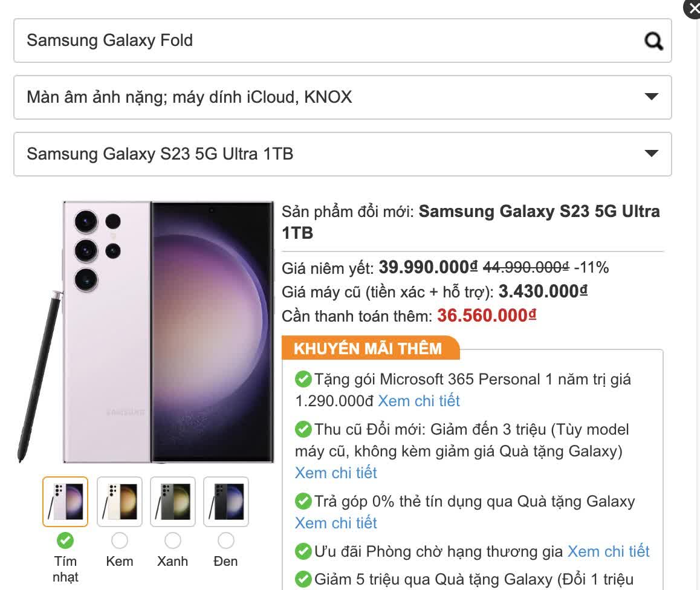
Task: Expand the chevron on the product selector
Action: point(651,154)
